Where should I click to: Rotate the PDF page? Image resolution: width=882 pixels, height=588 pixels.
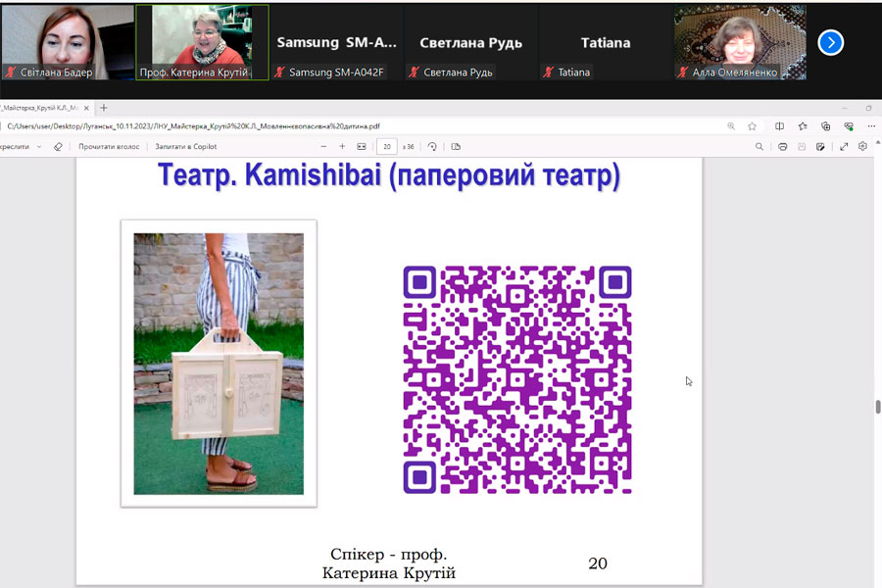coord(432,147)
